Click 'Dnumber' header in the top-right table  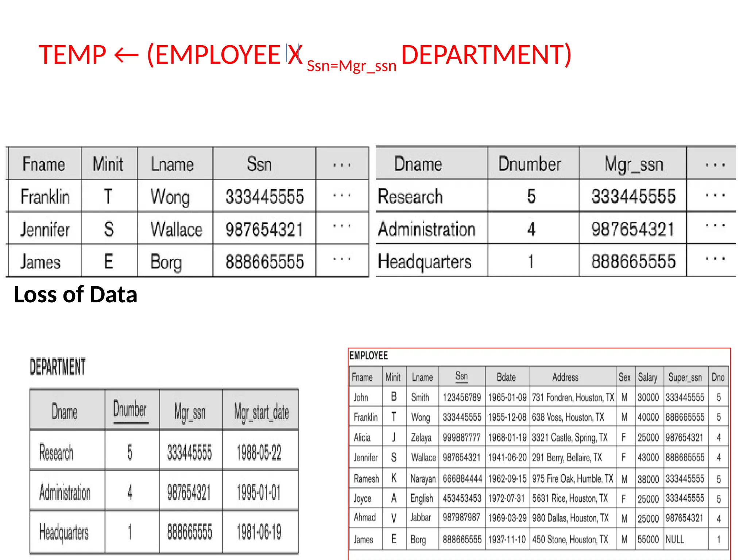point(530,164)
